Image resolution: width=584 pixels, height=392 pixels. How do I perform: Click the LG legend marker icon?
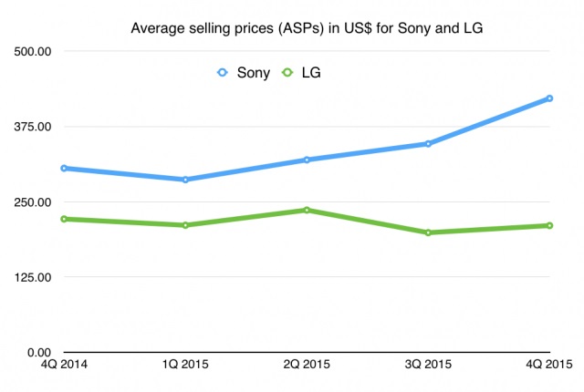287,72
